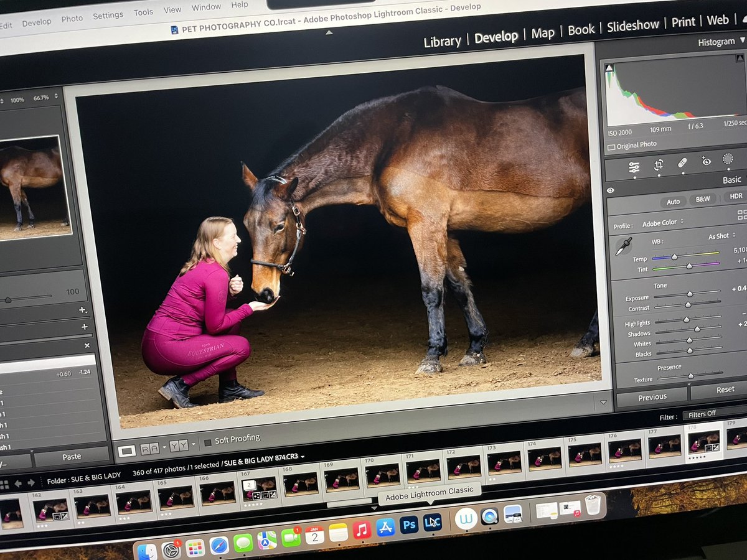Click the Temp slider handle
Image resolution: width=747 pixels, height=560 pixels.
pos(674,256)
